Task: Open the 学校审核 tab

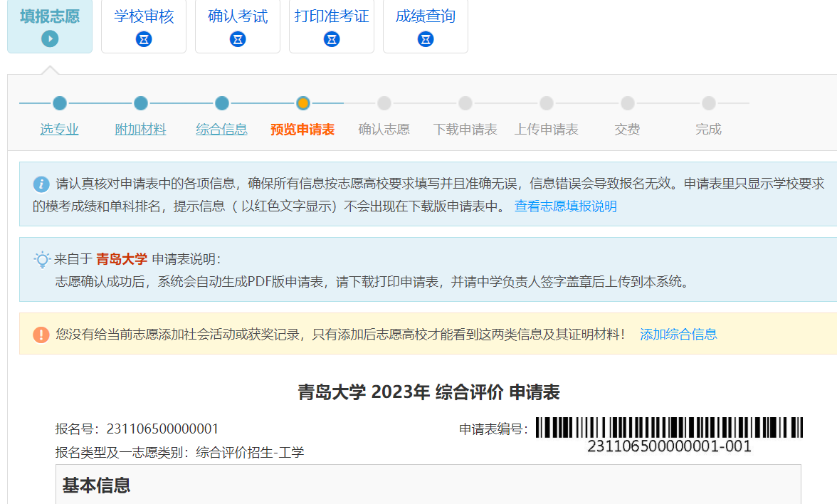Action: tap(144, 16)
